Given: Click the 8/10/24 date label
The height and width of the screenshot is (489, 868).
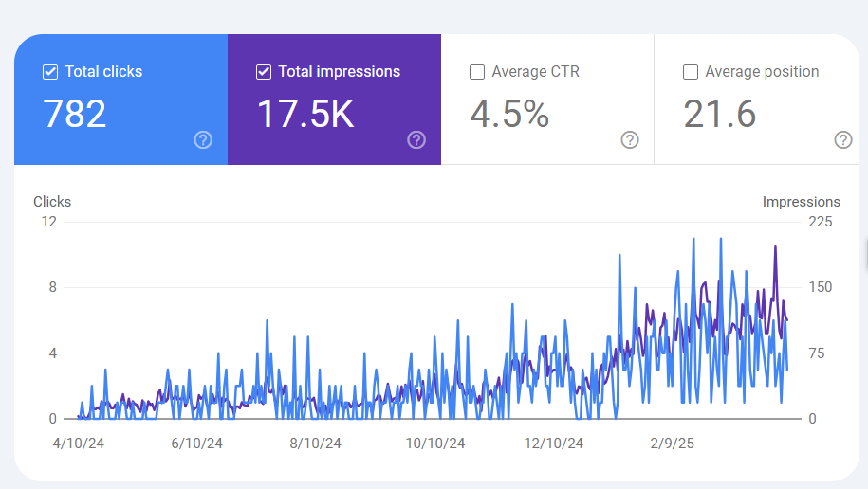Looking at the screenshot, I should [317, 443].
